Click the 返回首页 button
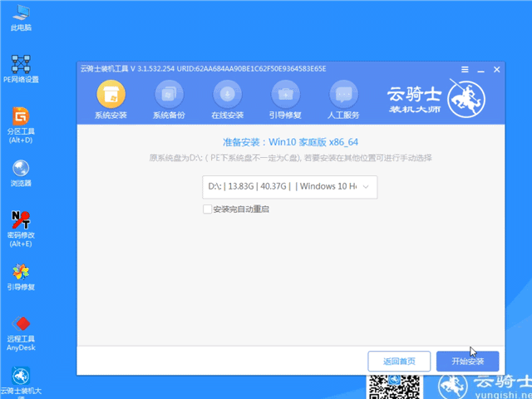The width and height of the screenshot is (532, 399). click(x=399, y=362)
